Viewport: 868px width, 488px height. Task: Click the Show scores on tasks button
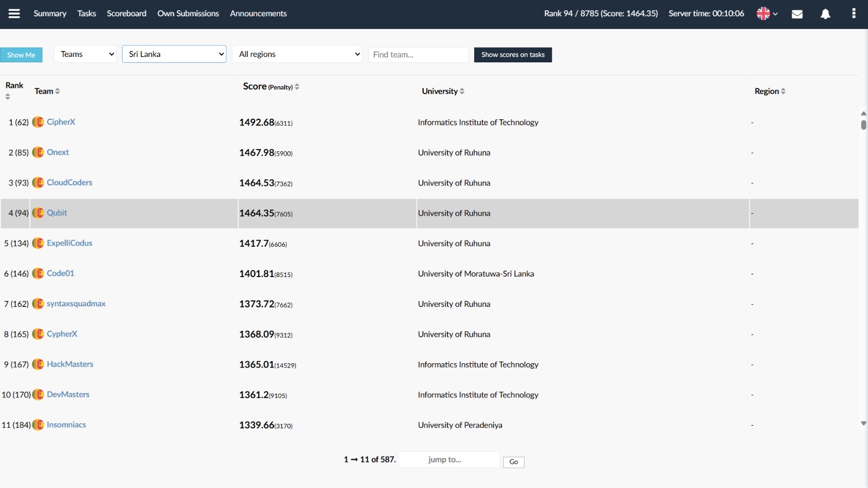(513, 54)
